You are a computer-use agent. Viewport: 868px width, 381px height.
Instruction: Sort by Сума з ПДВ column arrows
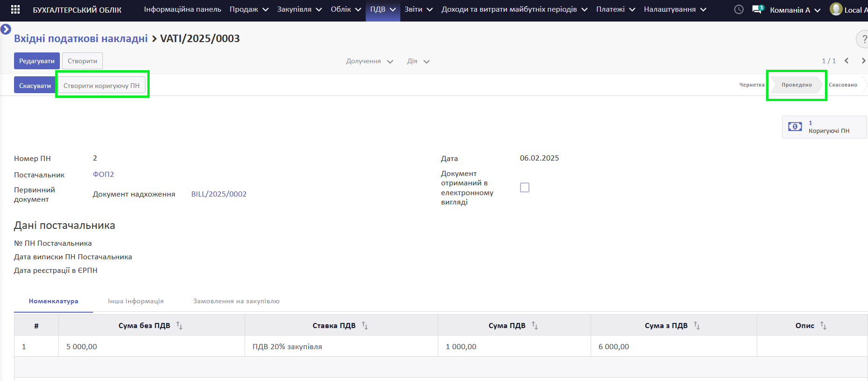(x=697, y=325)
